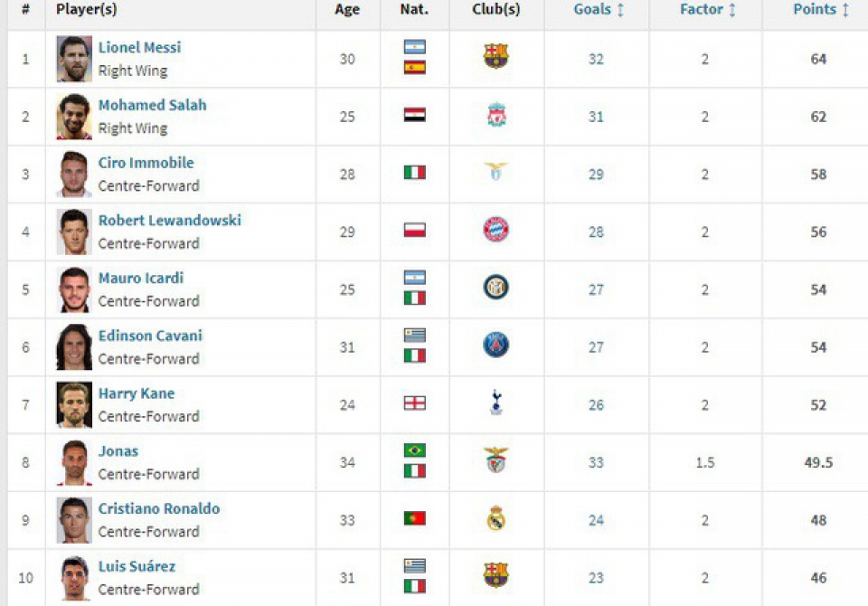The height and width of the screenshot is (606, 868).
Task: Open Mohamed Salah's player profile link
Action: pyautogui.click(x=152, y=105)
